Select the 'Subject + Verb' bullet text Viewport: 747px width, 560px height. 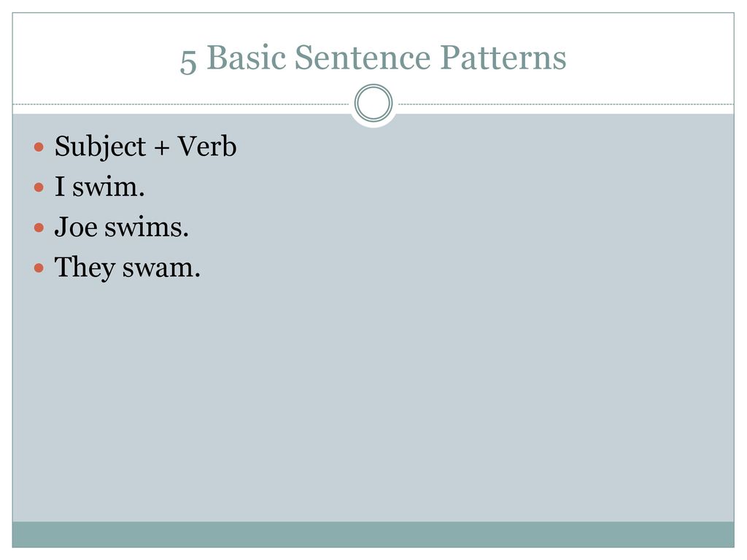tap(145, 146)
